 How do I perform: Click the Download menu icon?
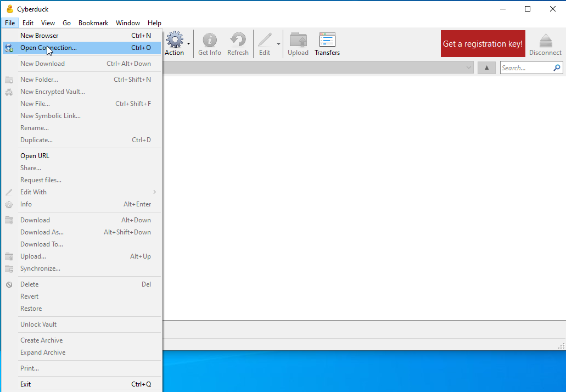coord(9,220)
